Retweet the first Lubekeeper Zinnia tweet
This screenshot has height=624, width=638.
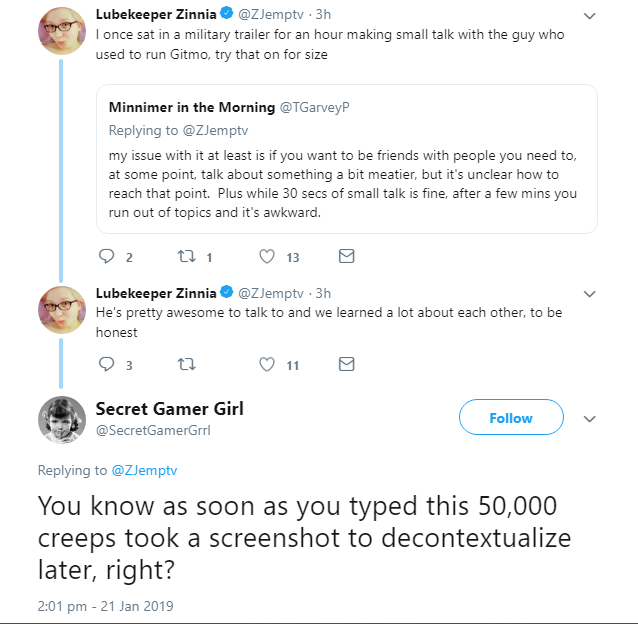[x=187, y=257]
